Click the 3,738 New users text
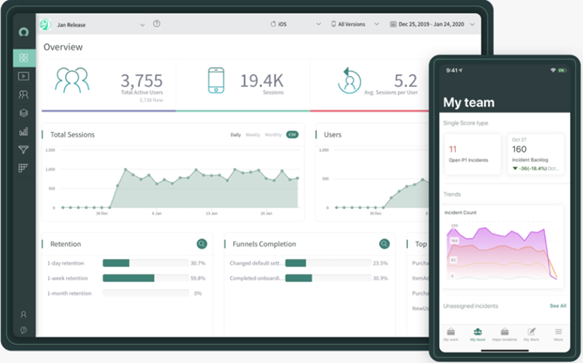 coord(151,100)
